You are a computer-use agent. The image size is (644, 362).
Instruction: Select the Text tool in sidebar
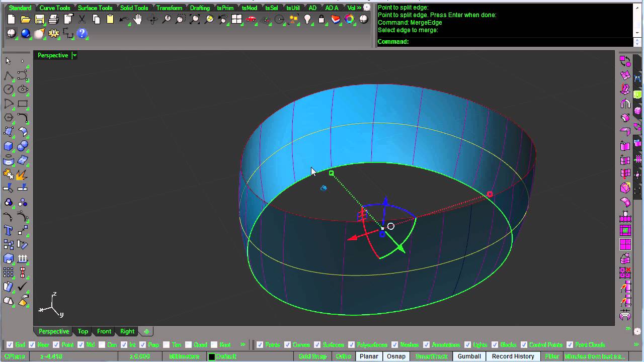tap(9, 230)
